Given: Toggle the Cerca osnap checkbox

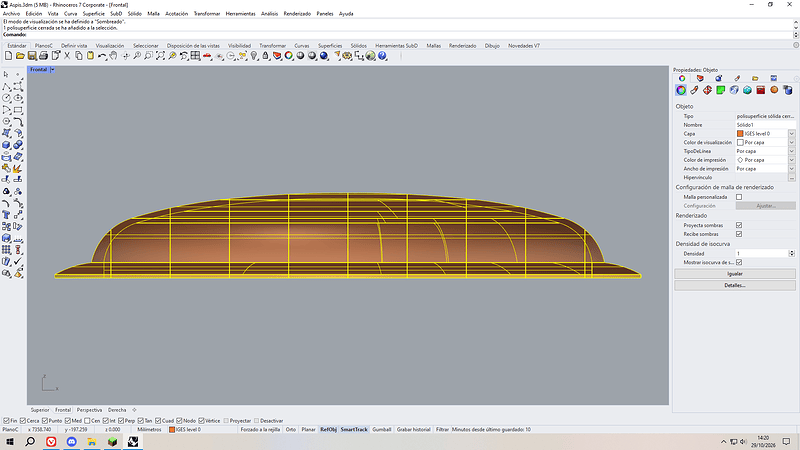Looking at the screenshot, I should 23,421.
